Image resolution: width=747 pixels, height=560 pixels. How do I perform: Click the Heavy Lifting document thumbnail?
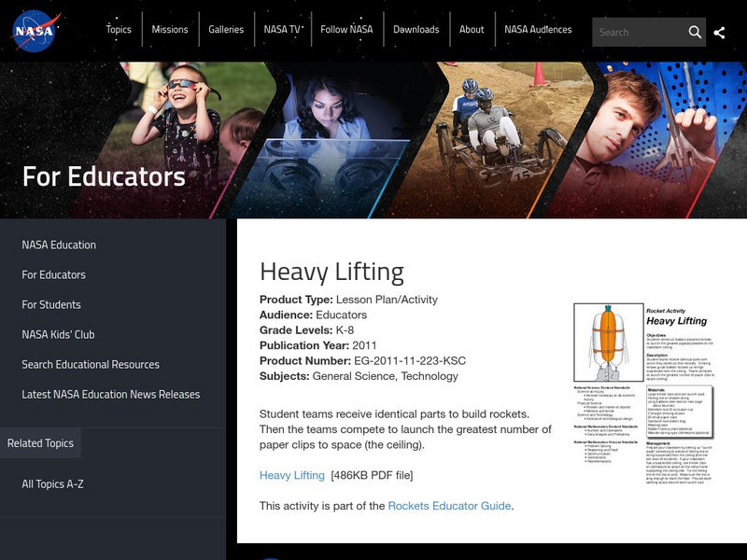[x=643, y=393]
